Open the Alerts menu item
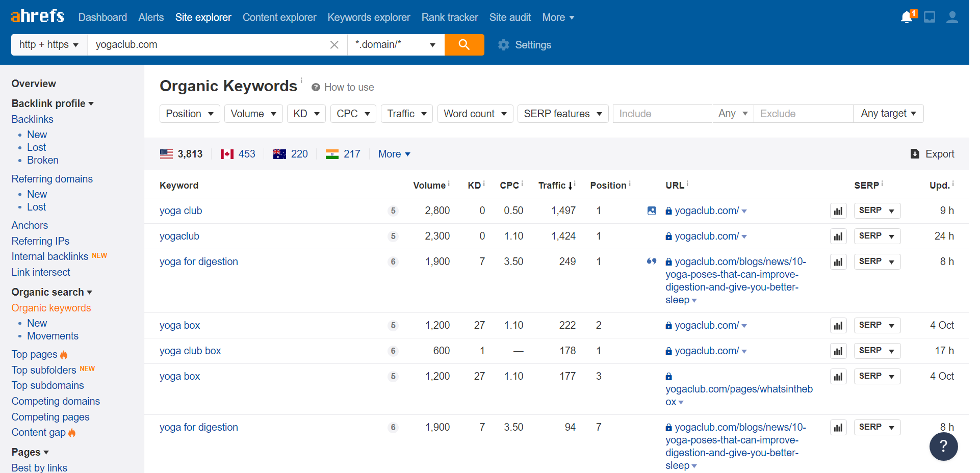Viewport: 980px width, 473px height. click(x=151, y=17)
